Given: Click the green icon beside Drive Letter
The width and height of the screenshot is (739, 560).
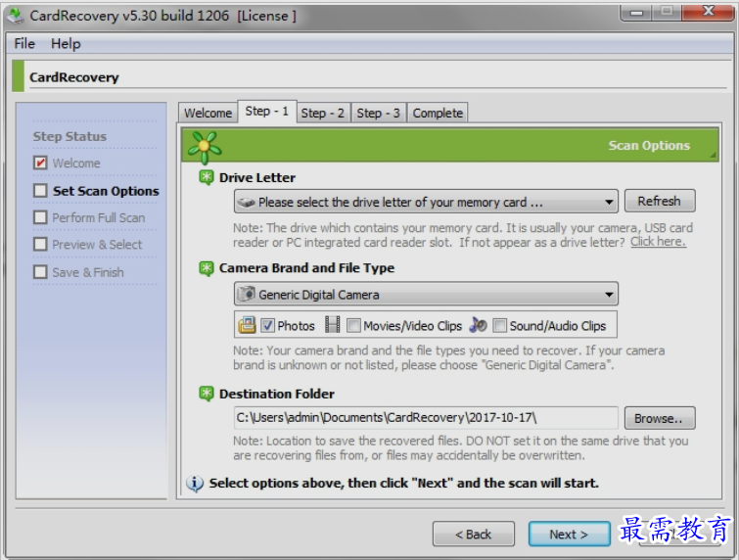Looking at the screenshot, I should 206,178.
